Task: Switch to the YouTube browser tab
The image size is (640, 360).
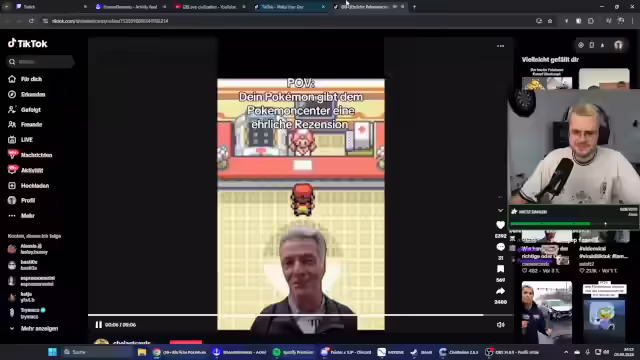Action: coord(209,7)
